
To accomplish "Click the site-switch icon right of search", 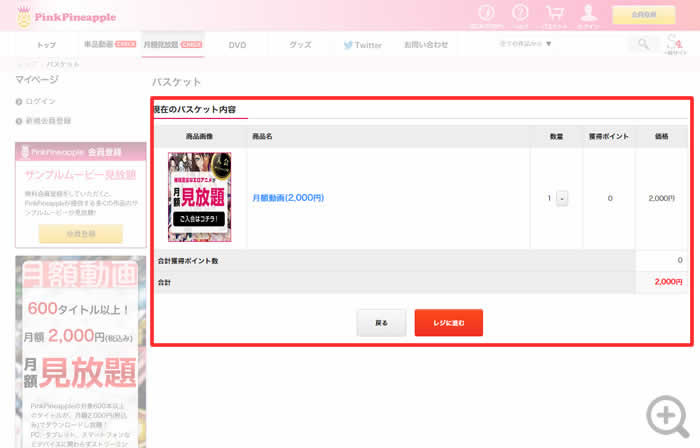I will click(x=675, y=45).
